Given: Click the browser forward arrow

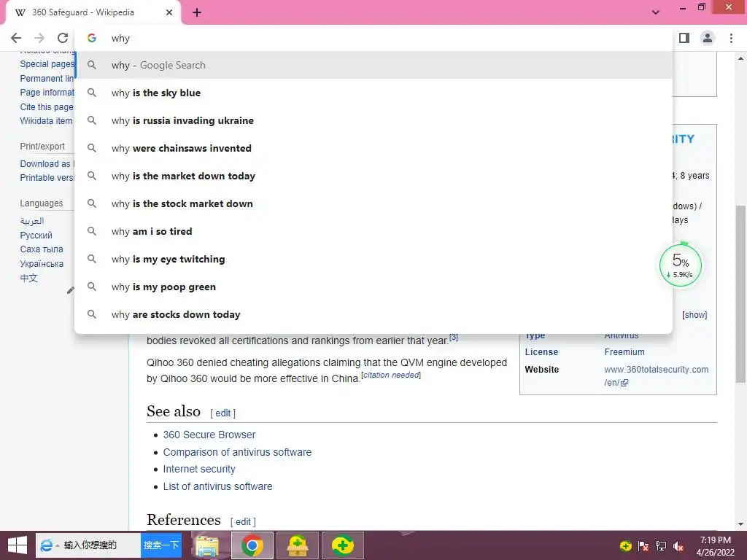Looking at the screenshot, I should pos(39,38).
